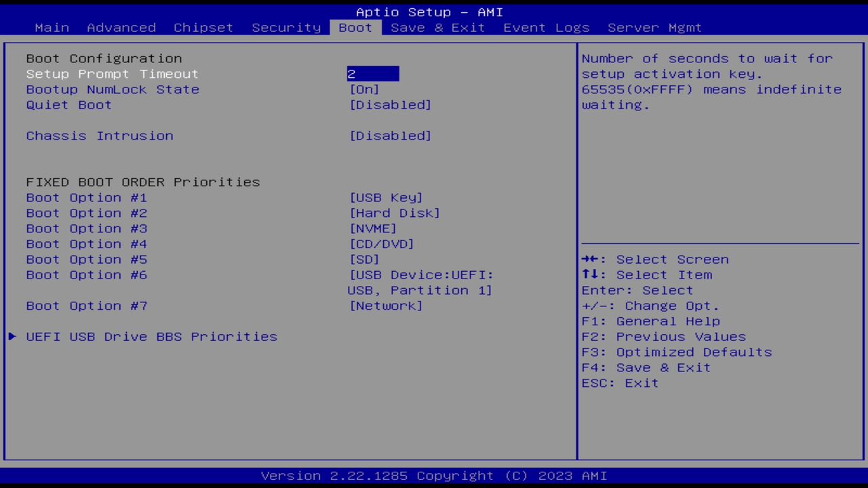
Task: Open the Chipset tab
Action: pyautogui.click(x=203, y=28)
